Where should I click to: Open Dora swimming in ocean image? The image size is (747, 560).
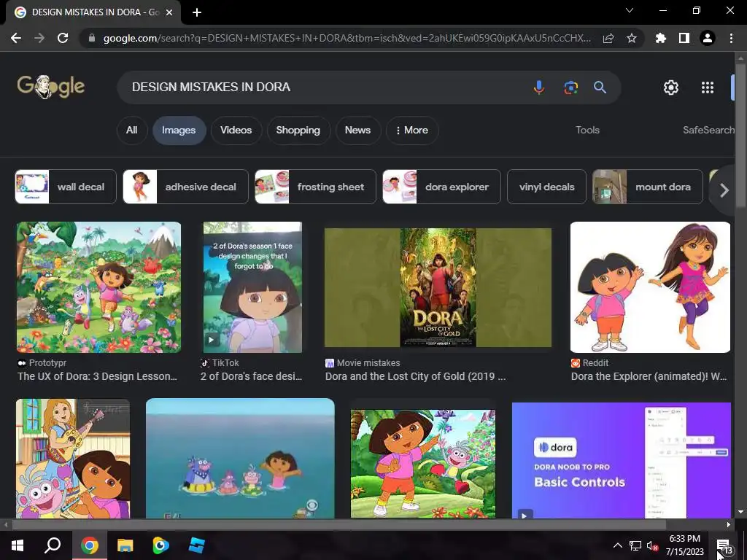coord(240,458)
